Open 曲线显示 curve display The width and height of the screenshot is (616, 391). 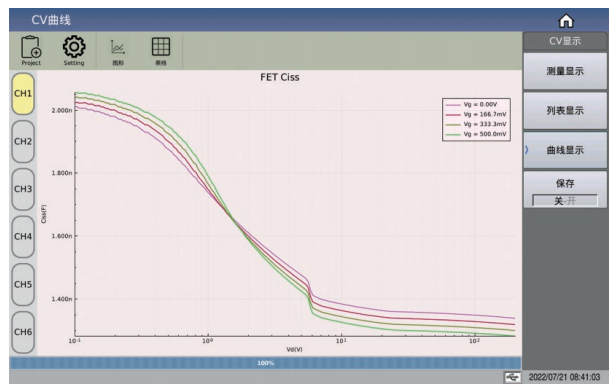[x=565, y=150]
